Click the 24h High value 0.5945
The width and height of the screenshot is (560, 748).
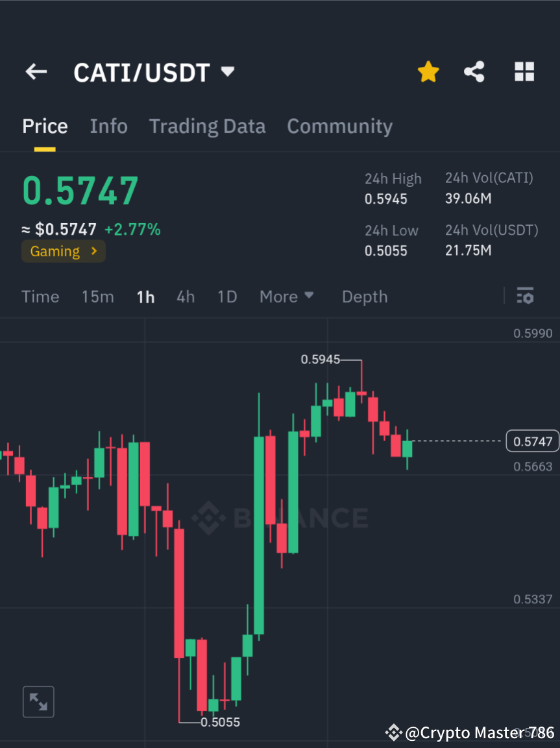point(386,199)
